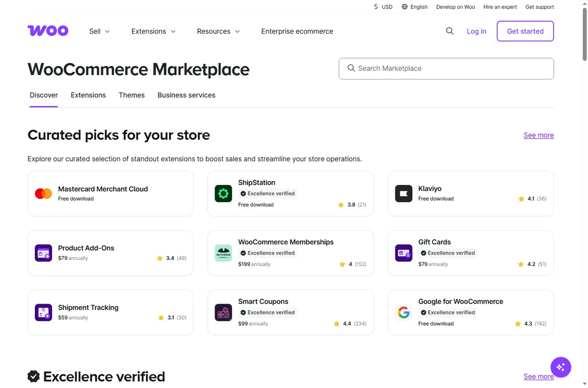
Task: Click the 4.3 (192) rating text
Action: coord(535,324)
